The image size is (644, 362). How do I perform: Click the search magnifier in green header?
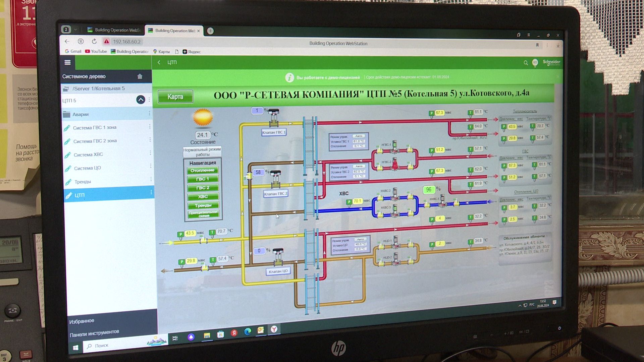coord(526,63)
